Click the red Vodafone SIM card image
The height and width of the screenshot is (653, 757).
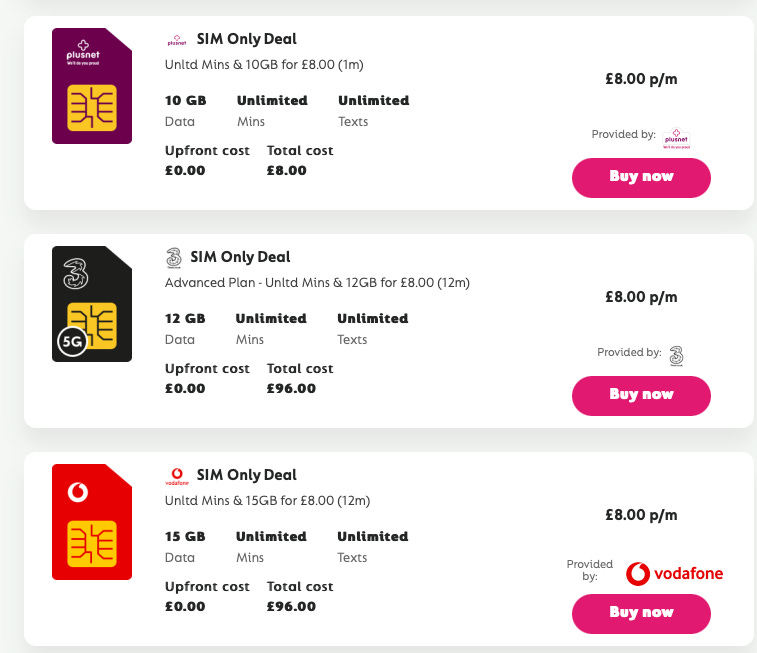click(x=92, y=522)
